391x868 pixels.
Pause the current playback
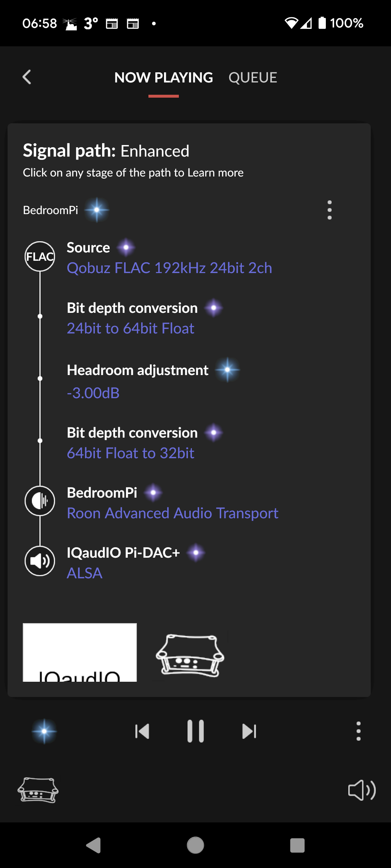[195, 731]
